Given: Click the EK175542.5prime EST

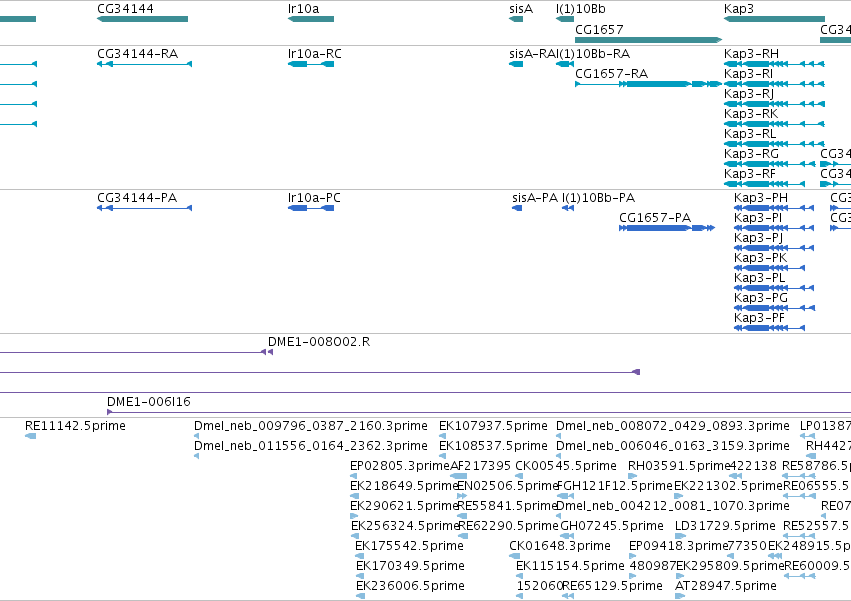Looking at the screenshot, I should pyautogui.click(x=359, y=556).
